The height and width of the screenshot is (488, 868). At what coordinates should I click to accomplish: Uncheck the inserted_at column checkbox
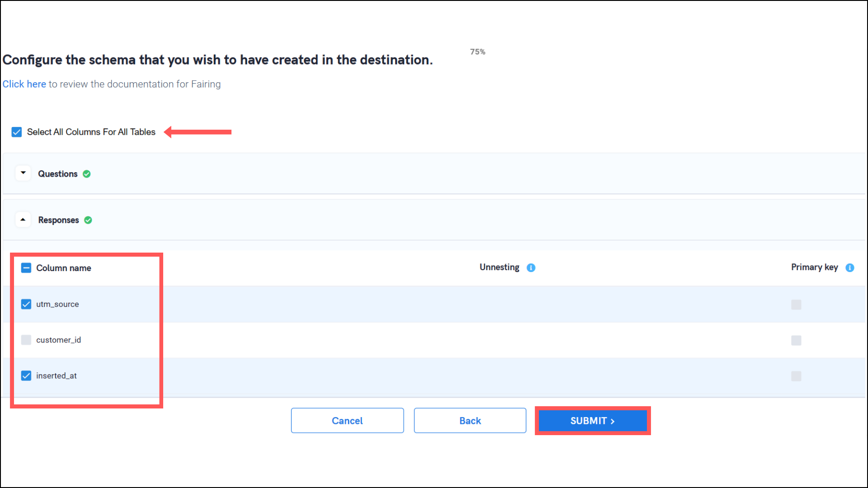coord(26,375)
